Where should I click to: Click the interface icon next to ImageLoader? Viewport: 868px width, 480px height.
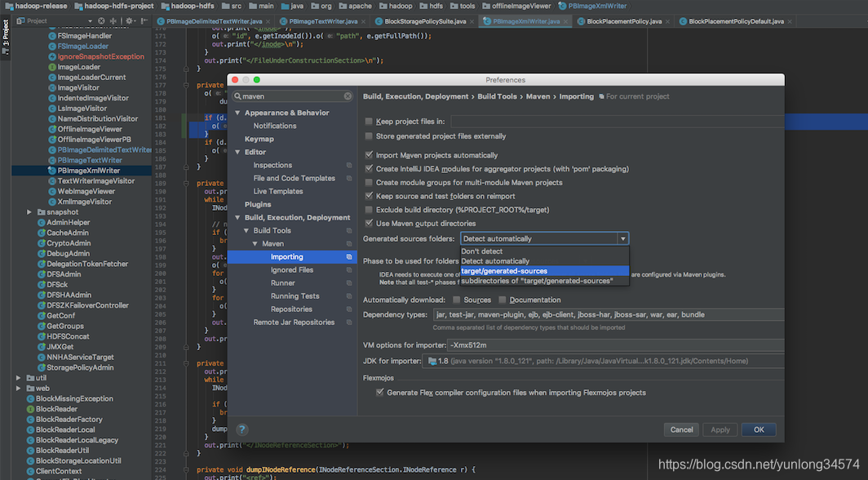[x=52, y=67]
